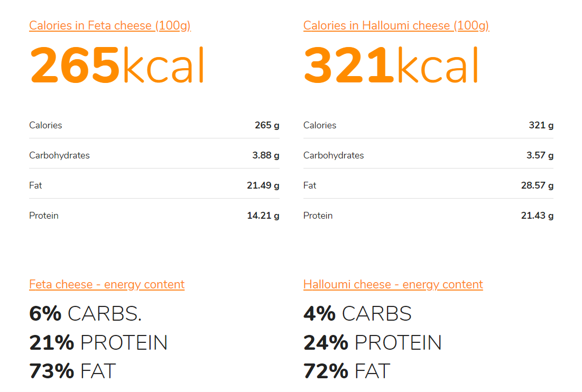Click the large 265kcal heading
The width and height of the screenshot is (582, 392).
117,66
